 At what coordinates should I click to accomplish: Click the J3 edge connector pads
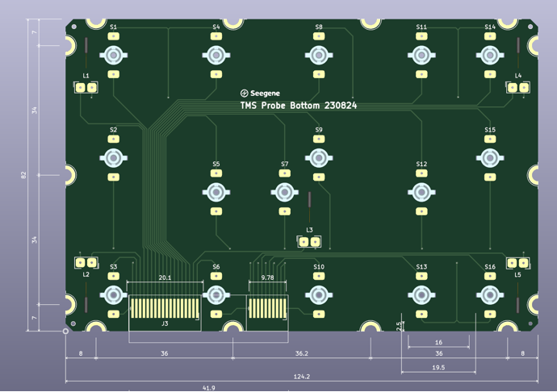(x=165, y=307)
